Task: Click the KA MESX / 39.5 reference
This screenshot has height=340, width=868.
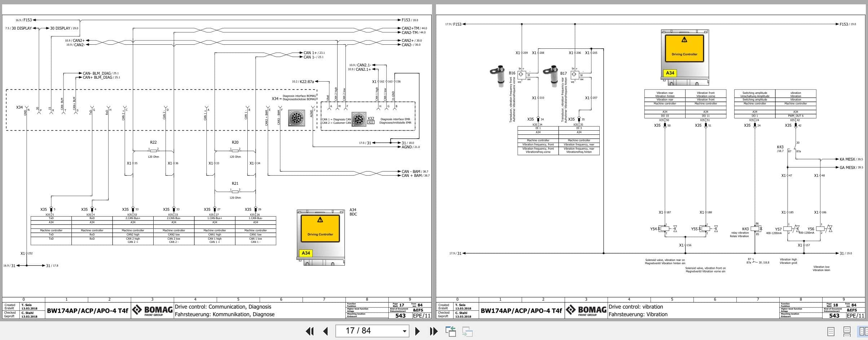Action: [851, 159]
